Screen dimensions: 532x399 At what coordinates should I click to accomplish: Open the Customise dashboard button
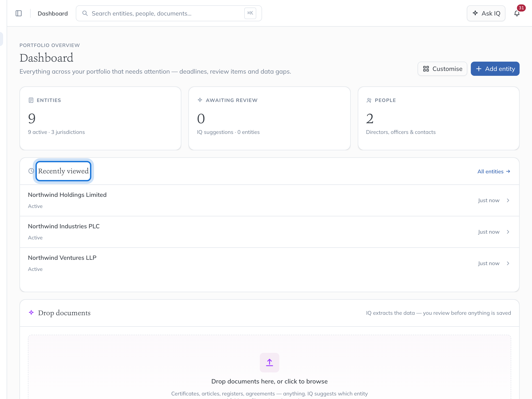[442, 69]
